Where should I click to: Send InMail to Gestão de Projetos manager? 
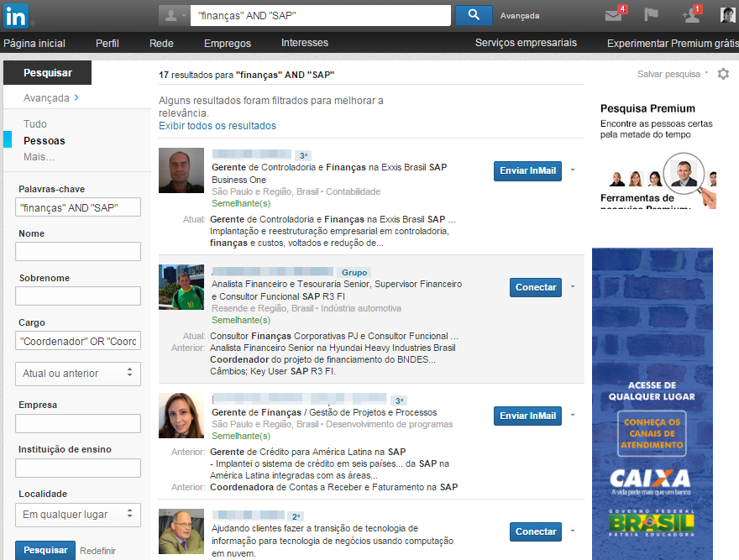click(x=528, y=416)
